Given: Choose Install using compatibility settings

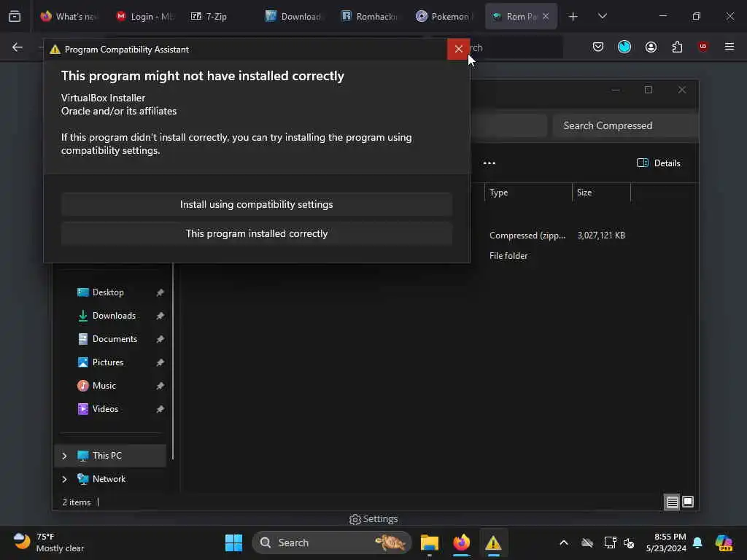Looking at the screenshot, I should click(x=256, y=204).
